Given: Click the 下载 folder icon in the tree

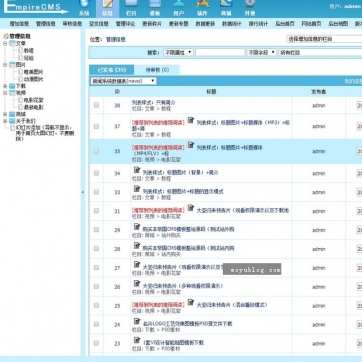Looking at the screenshot, I should pos(12,86).
